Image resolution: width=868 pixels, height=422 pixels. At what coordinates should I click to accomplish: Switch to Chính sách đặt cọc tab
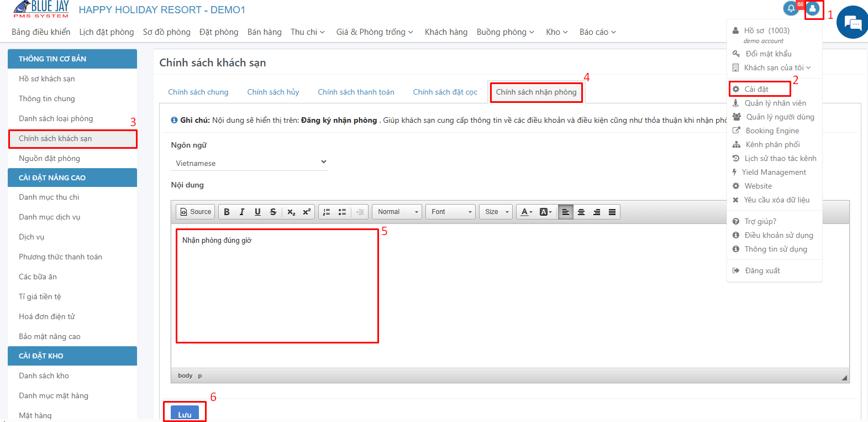click(x=445, y=92)
